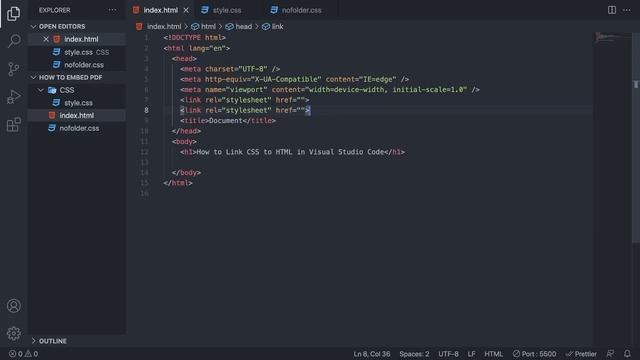Open editor more actions ellipsis
The width and height of the screenshot is (640, 360).
(x=627, y=10)
